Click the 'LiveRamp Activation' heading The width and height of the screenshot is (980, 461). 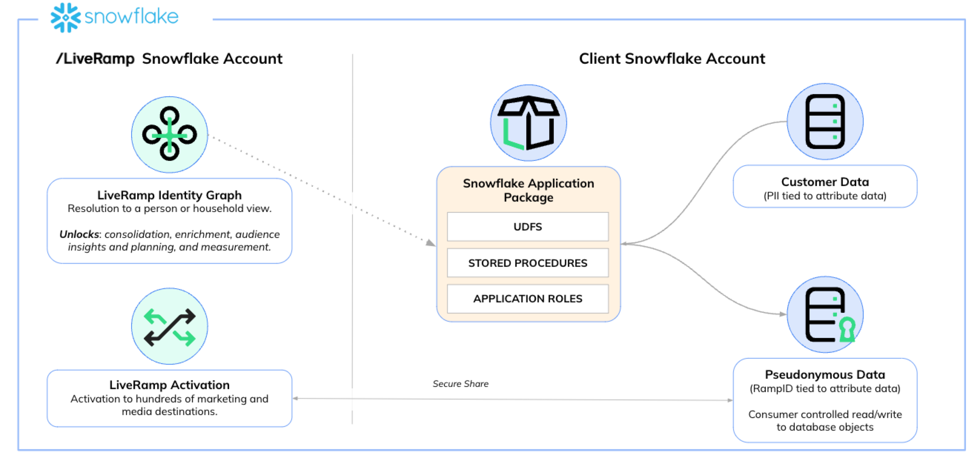pos(169,385)
